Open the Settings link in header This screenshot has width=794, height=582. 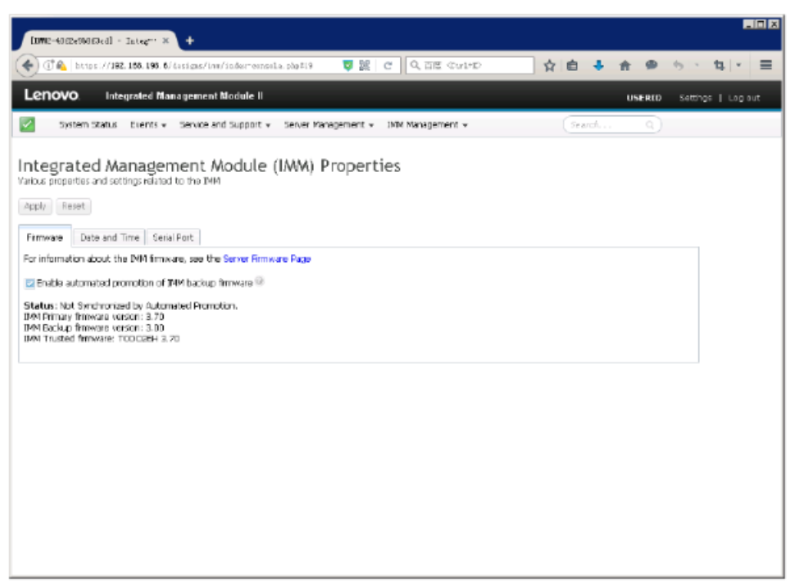[x=695, y=98]
